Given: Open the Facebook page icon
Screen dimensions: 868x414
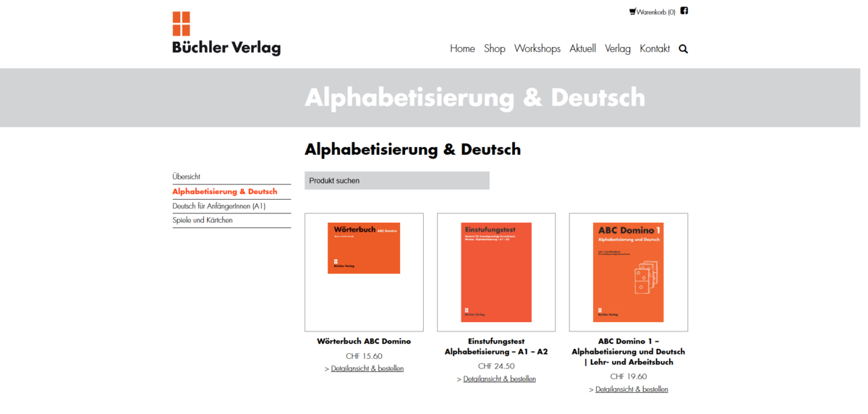Looking at the screenshot, I should [684, 11].
